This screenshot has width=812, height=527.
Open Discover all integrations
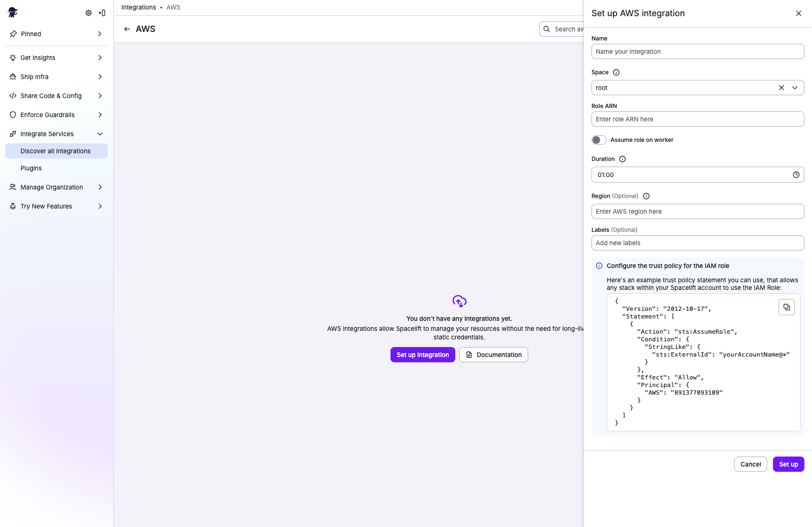coord(55,151)
